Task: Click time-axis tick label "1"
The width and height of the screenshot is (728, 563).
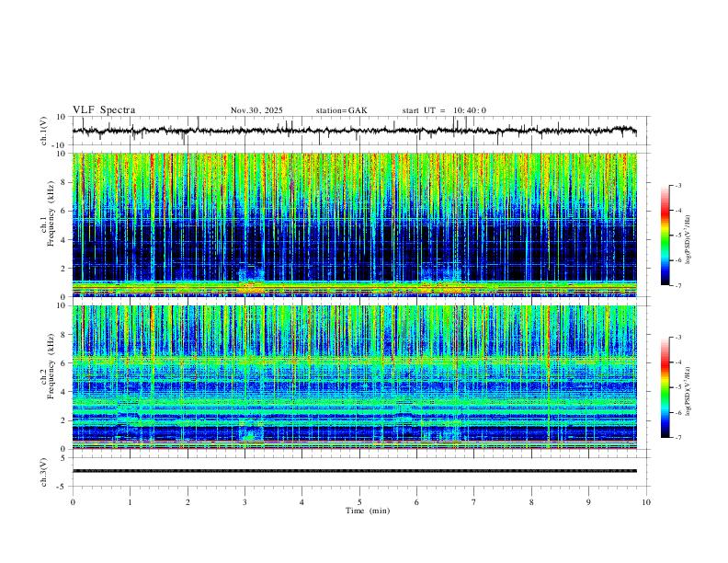Action: 130,502
